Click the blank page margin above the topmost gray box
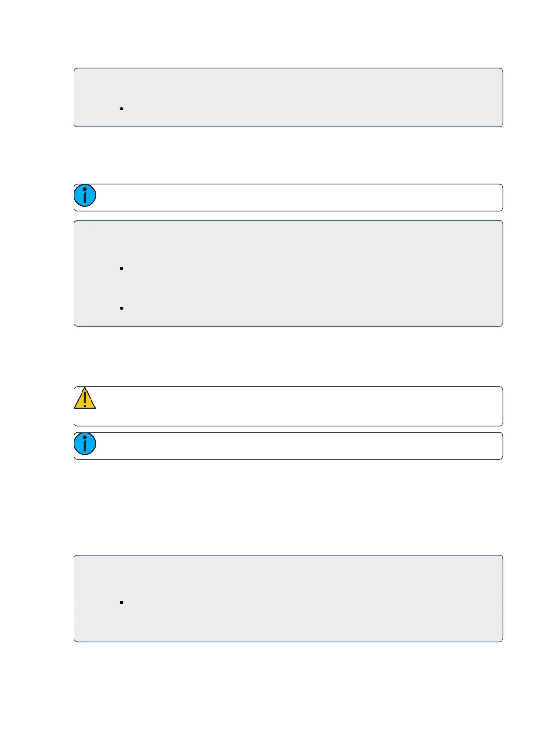The image size is (560, 747). point(288,33)
